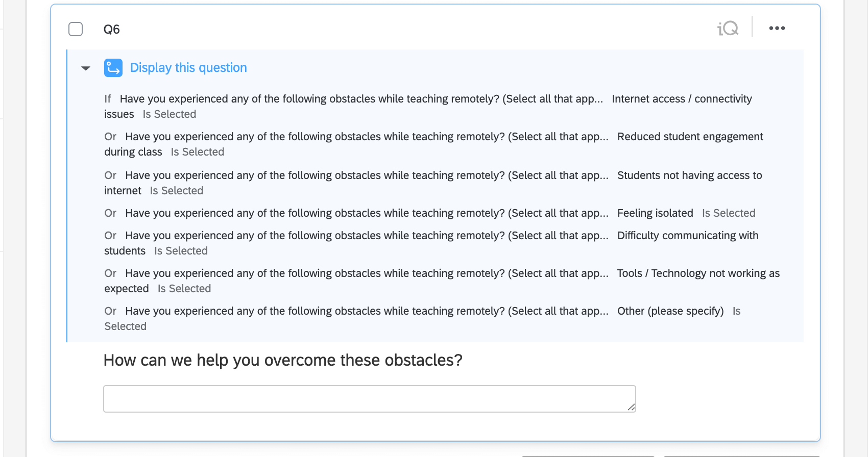Click the "If" keyword of the first condition
The image size is (868, 457).
108,99
